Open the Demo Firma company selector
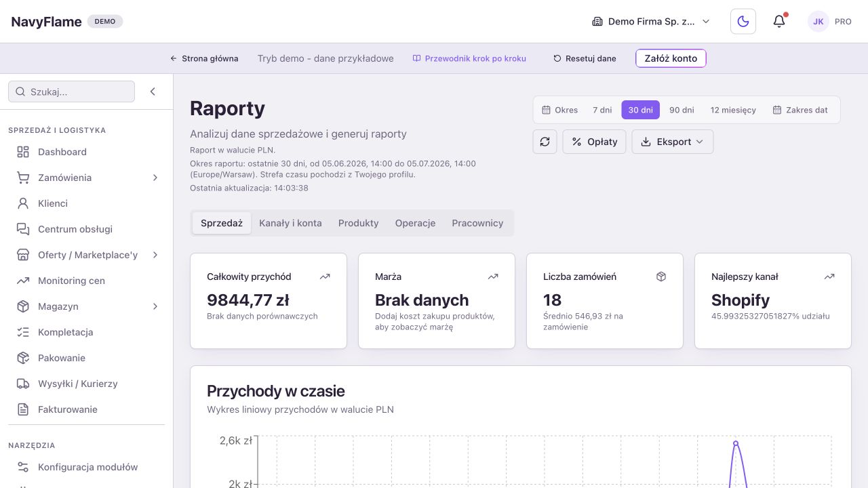The height and width of the screenshot is (488, 868). (651, 22)
